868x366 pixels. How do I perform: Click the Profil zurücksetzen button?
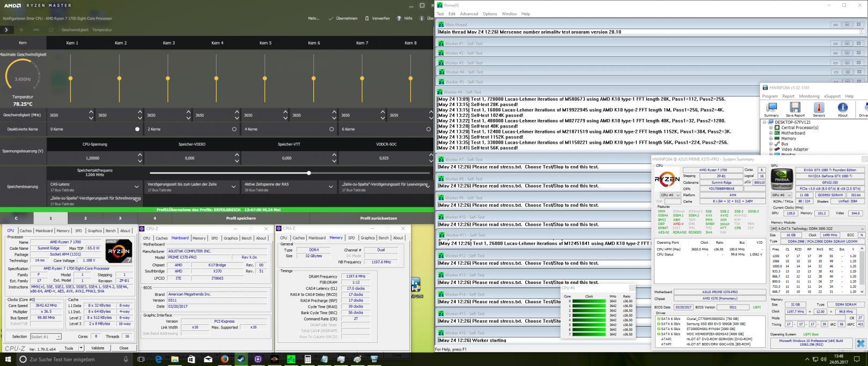[379, 218]
